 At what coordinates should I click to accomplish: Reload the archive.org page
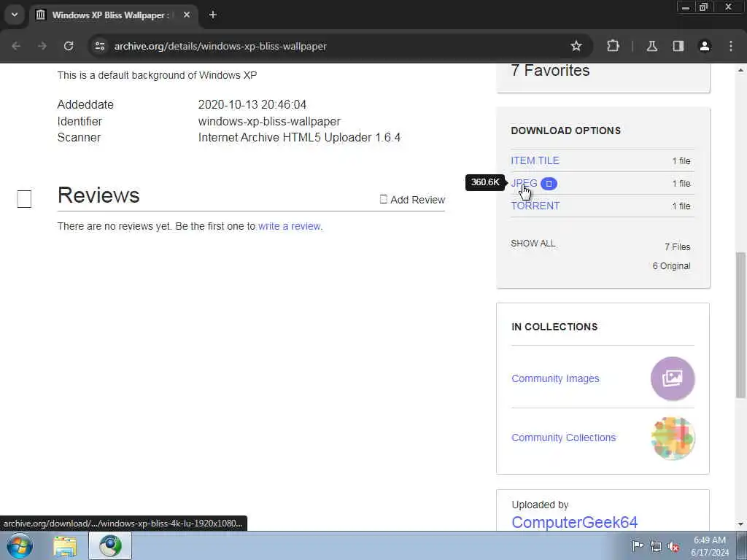click(x=69, y=46)
